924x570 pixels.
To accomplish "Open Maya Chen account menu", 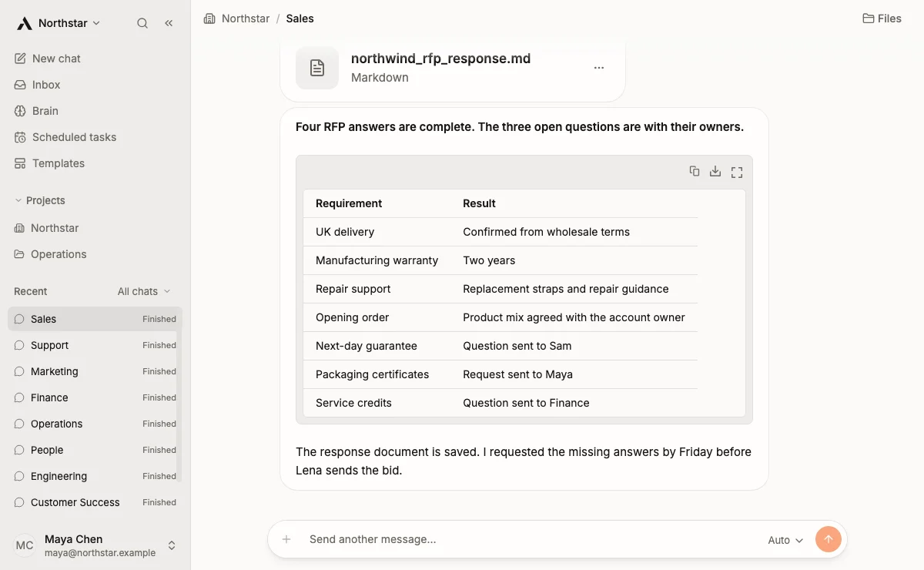I will pos(95,545).
